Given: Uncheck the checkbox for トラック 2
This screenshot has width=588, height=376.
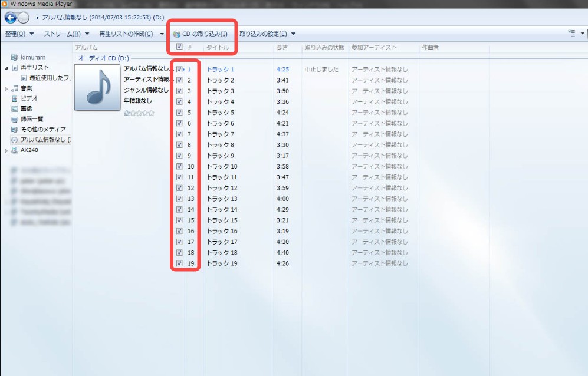Looking at the screenshot, I should coord(179,80).
